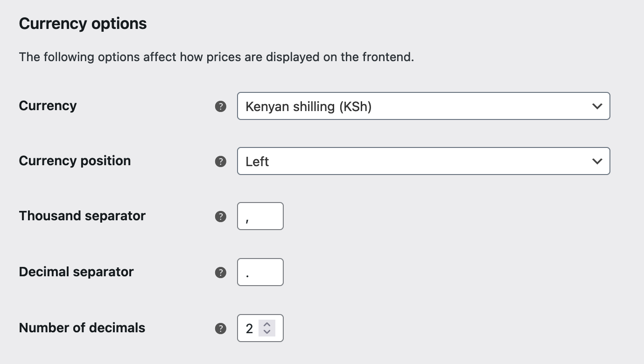Click the Currency label text

[x=47, y=106]
